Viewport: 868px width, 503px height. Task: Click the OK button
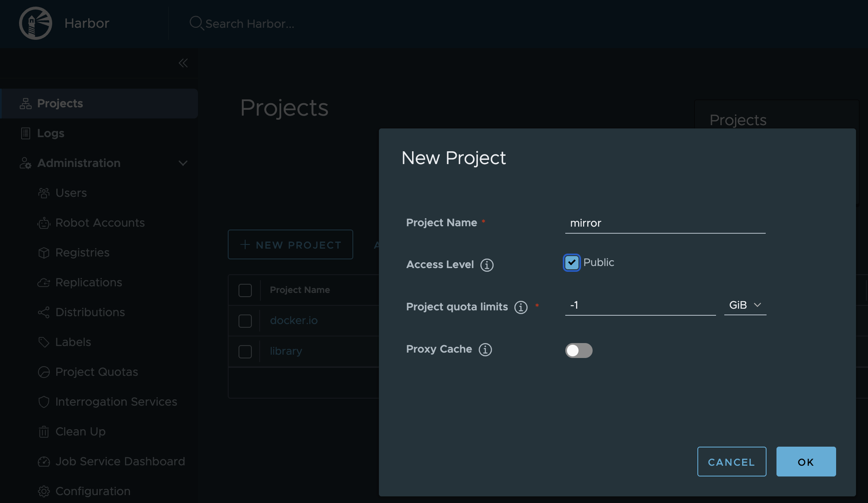pos(805,462)
